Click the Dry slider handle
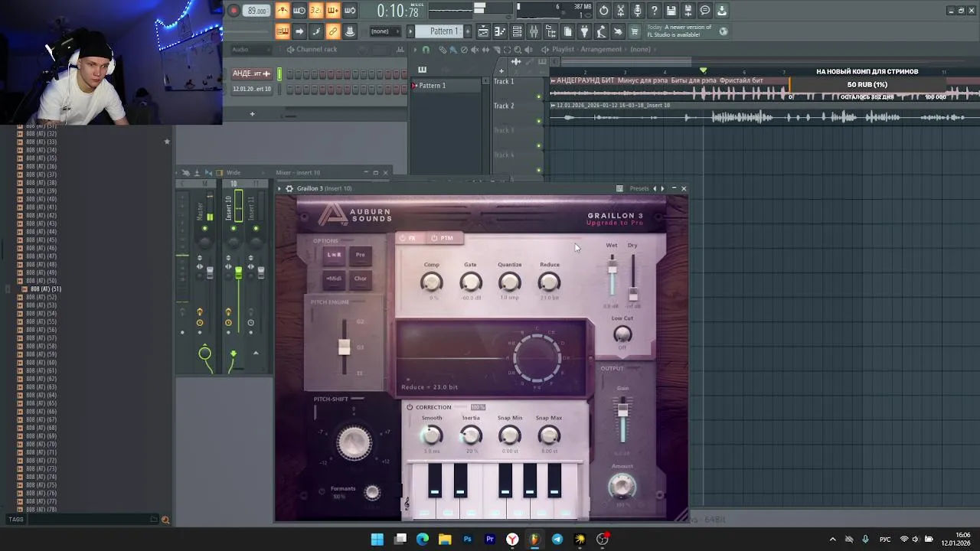The image size is (980, 551). [x=633, y=294]
